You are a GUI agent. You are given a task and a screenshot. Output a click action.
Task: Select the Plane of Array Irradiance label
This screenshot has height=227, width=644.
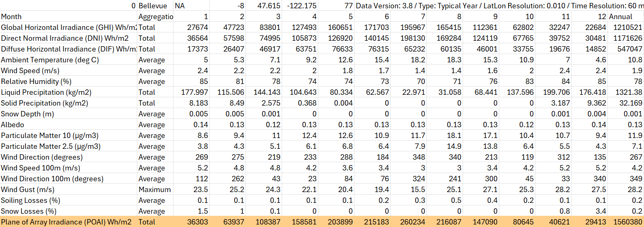(67, 222)
